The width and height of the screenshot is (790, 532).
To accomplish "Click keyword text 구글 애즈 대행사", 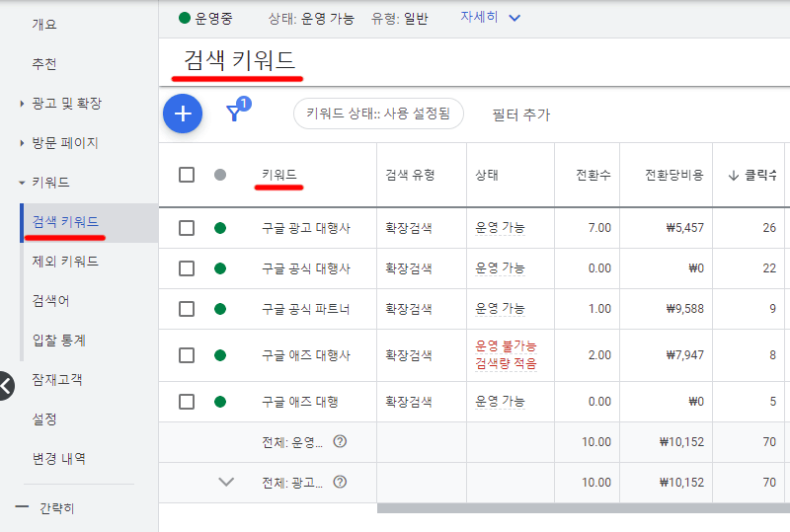I will coord(306,355).
